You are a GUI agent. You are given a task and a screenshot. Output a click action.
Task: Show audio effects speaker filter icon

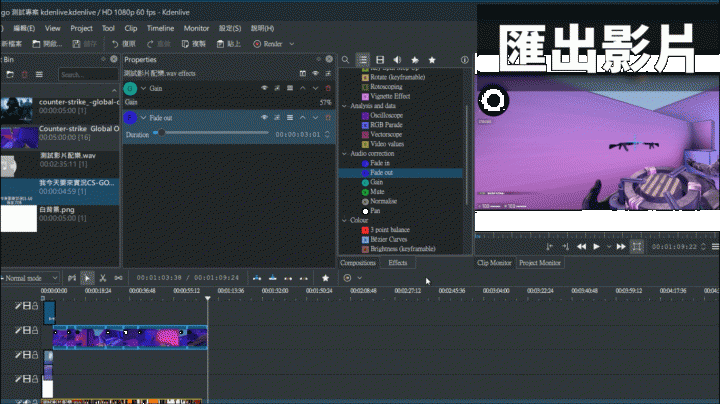397,60
